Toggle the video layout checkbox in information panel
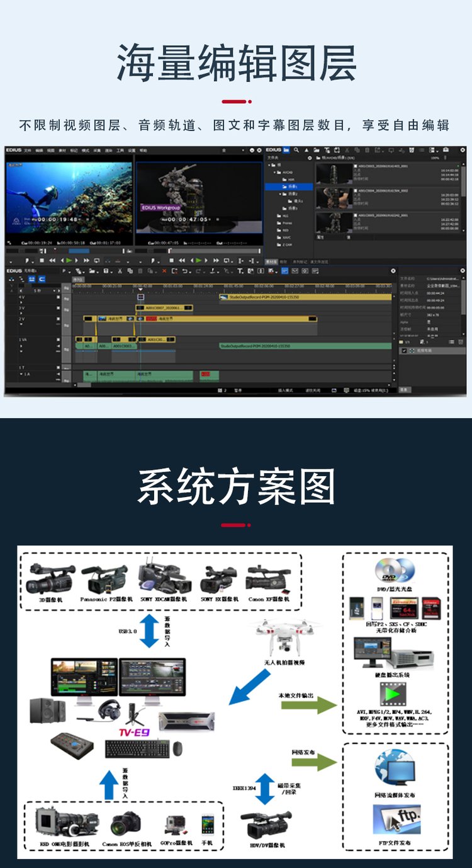Viewport: 472px width, 868px height. point(404,350)
